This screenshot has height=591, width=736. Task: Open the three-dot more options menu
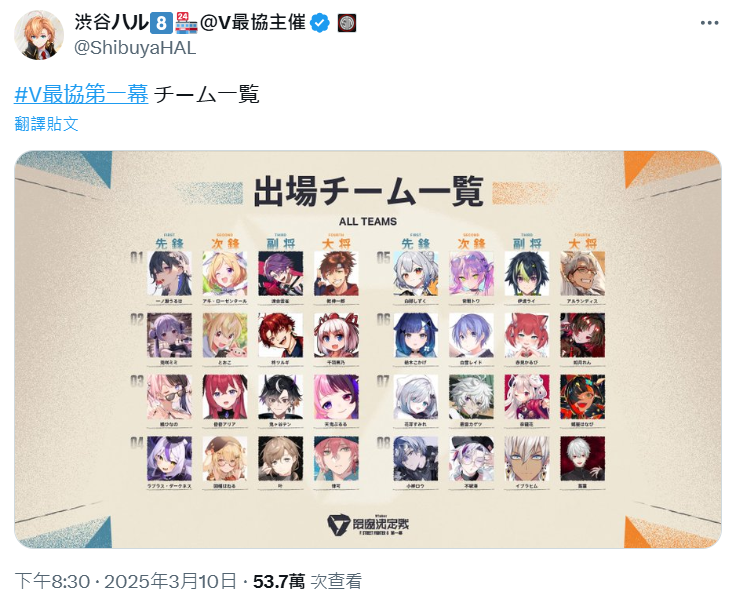(x=709, y=23)
